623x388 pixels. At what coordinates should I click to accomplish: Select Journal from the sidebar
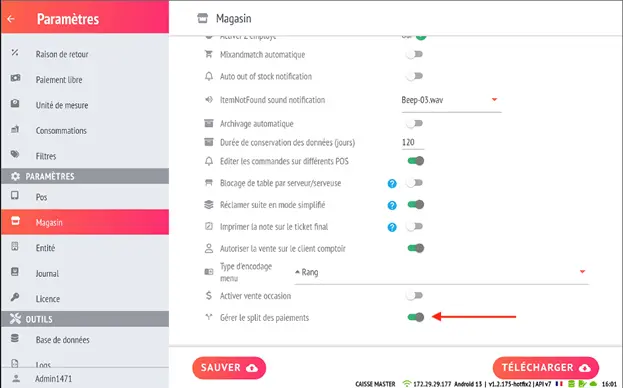pyautogui.click(x=85, y=273)
